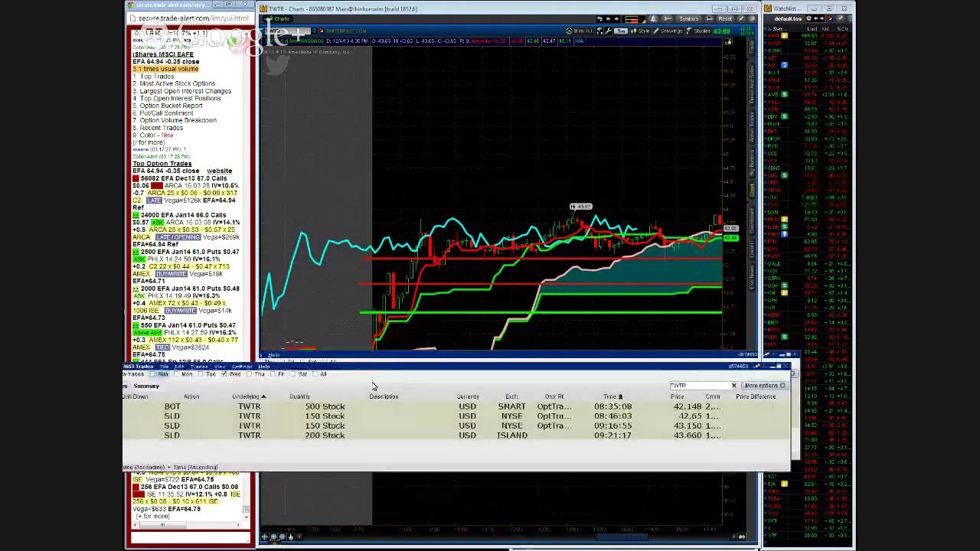
Task: Open the Help menu in Trades window
Action: (264, 367)
